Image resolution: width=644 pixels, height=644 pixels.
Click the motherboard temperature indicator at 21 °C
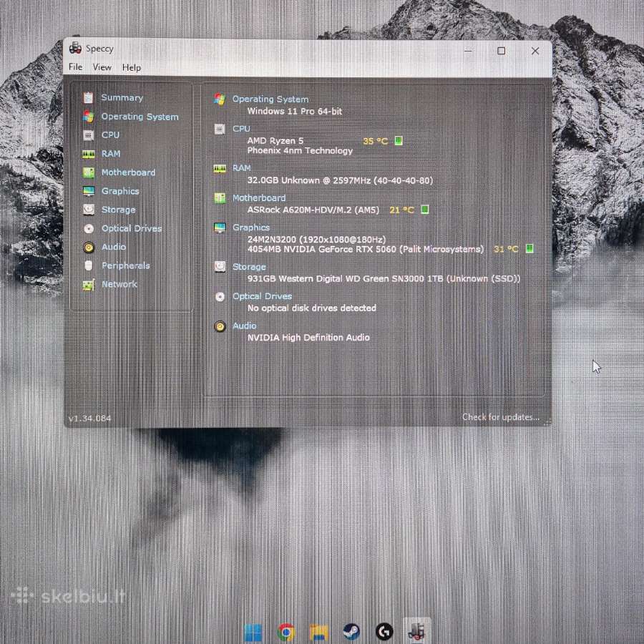[425, 210]
